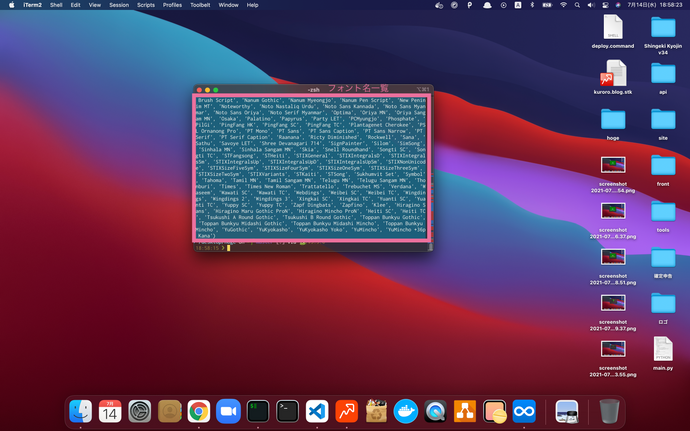Image resolution: width=690 pixels, height=431 pixels.
Task: Launch Visual Studio Code from the dock
Action: [x=317, y=411]
